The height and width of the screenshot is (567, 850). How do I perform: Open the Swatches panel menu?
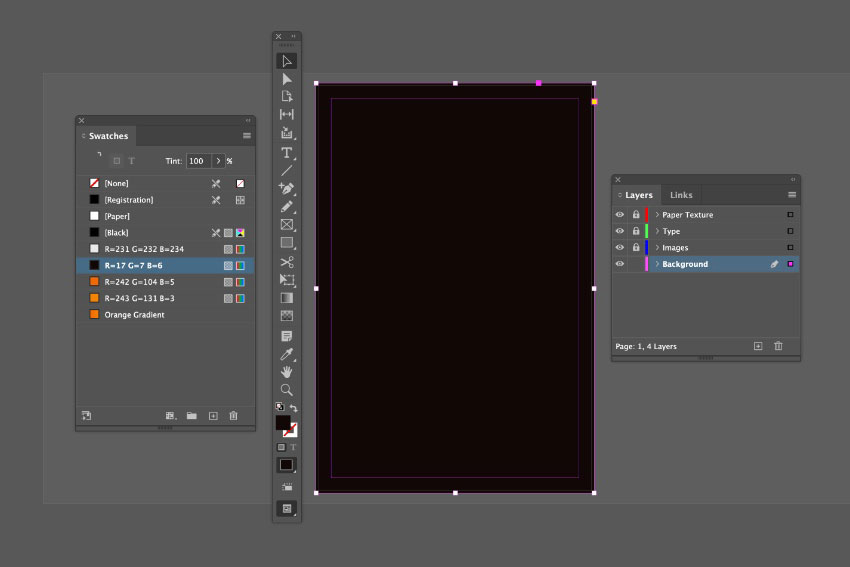tap(247, 136)
